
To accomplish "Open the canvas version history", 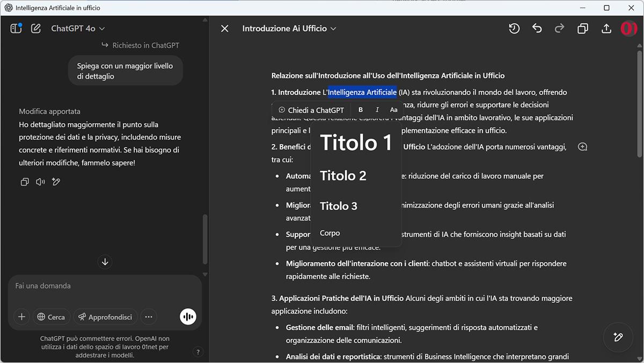I will 514,28.
